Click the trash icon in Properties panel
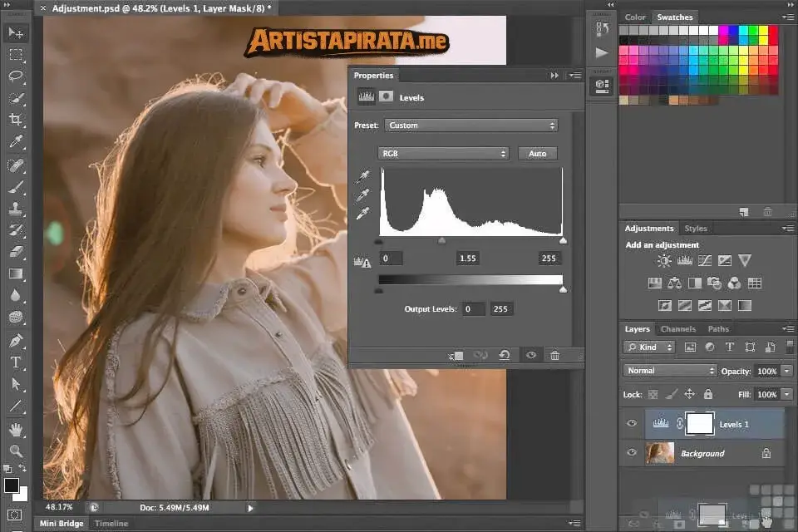Viewport: 798px width, 532px height. [x=555, y=355]
